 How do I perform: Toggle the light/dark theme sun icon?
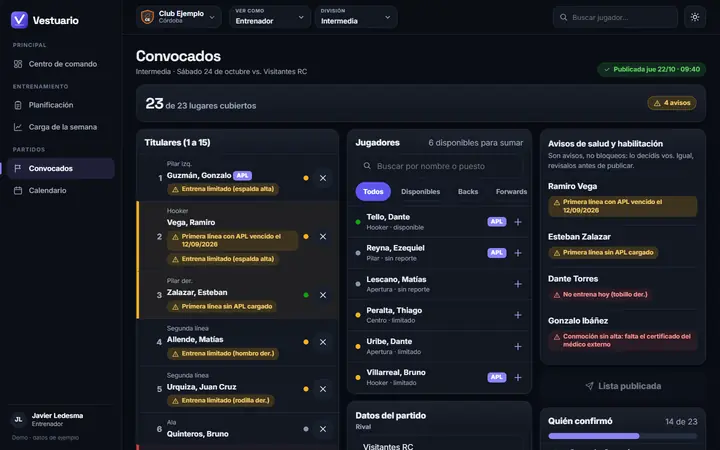[695, 17]
